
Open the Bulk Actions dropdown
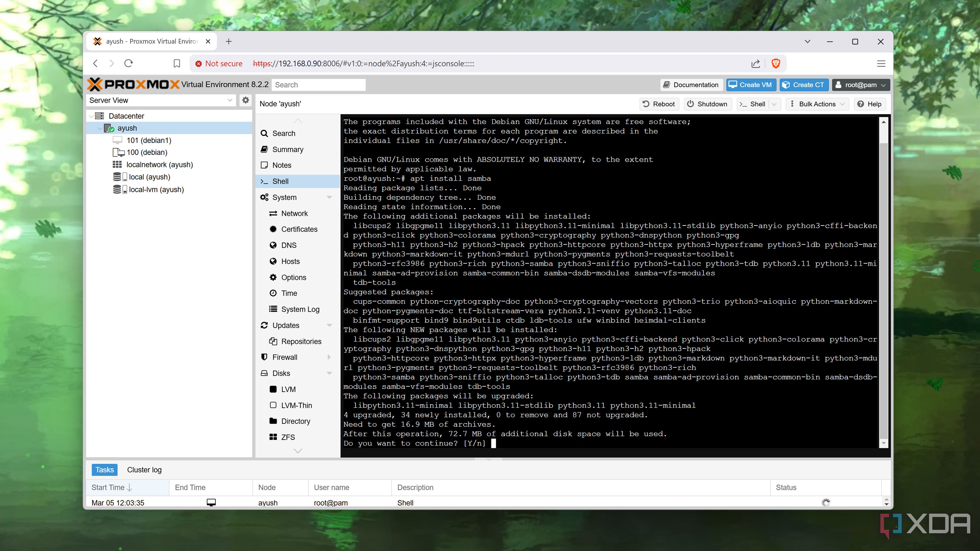[817, 104]
